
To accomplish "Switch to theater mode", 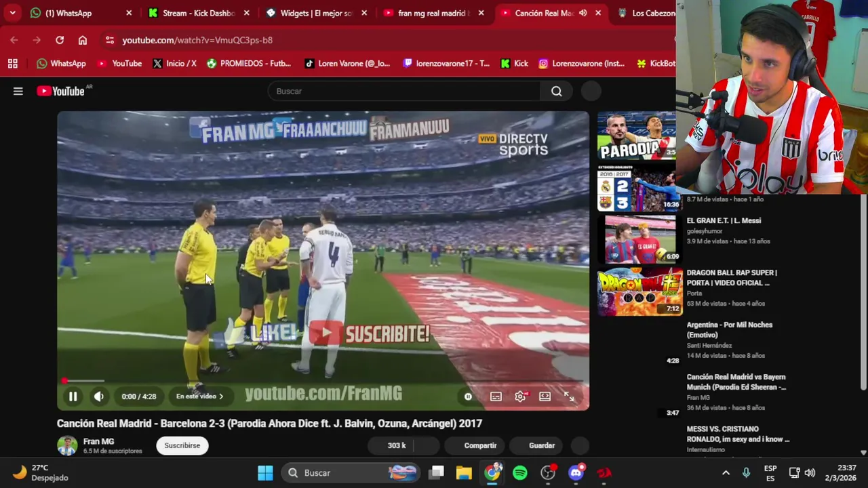I will 545,396.
